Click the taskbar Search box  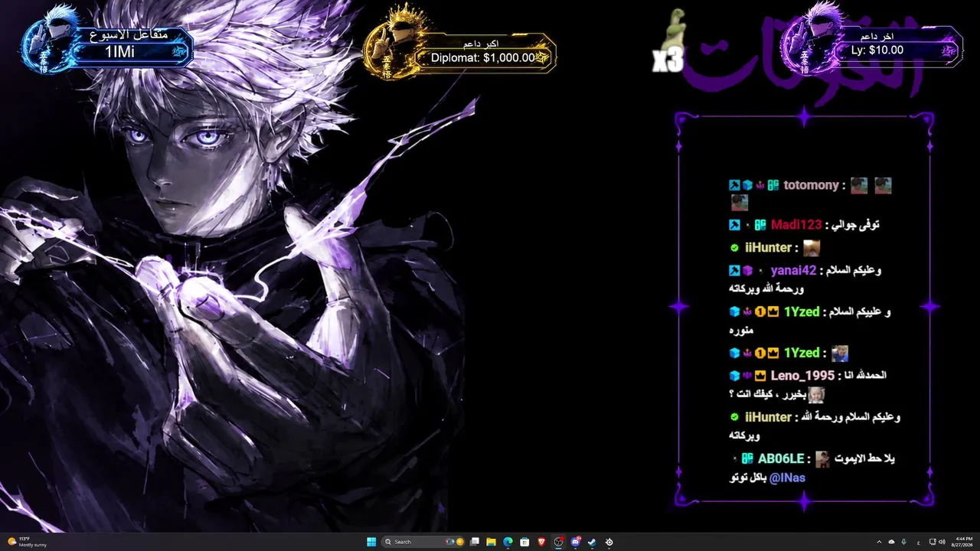[423, 542]
